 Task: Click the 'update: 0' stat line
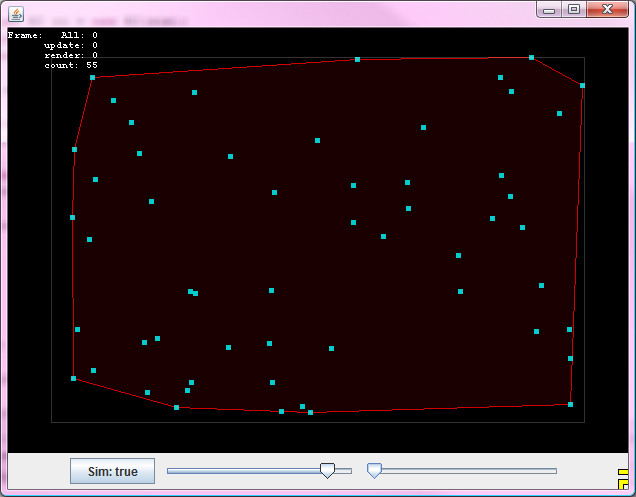pos(71,45)
